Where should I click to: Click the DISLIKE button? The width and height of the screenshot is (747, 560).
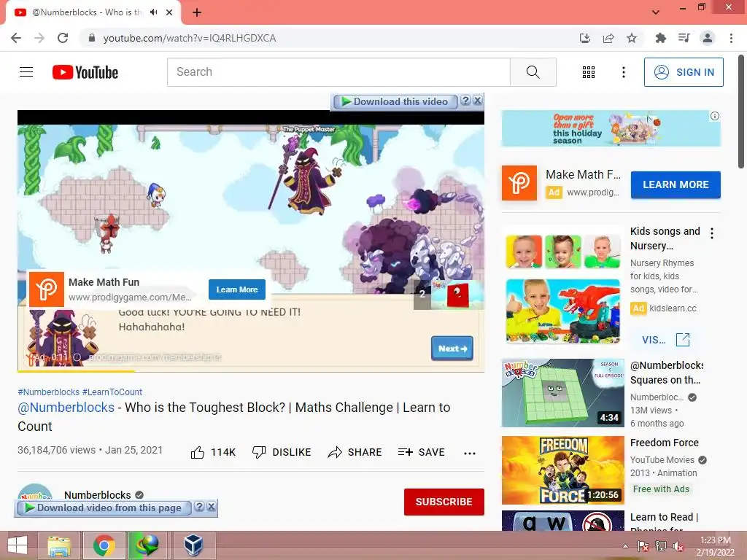282,452
